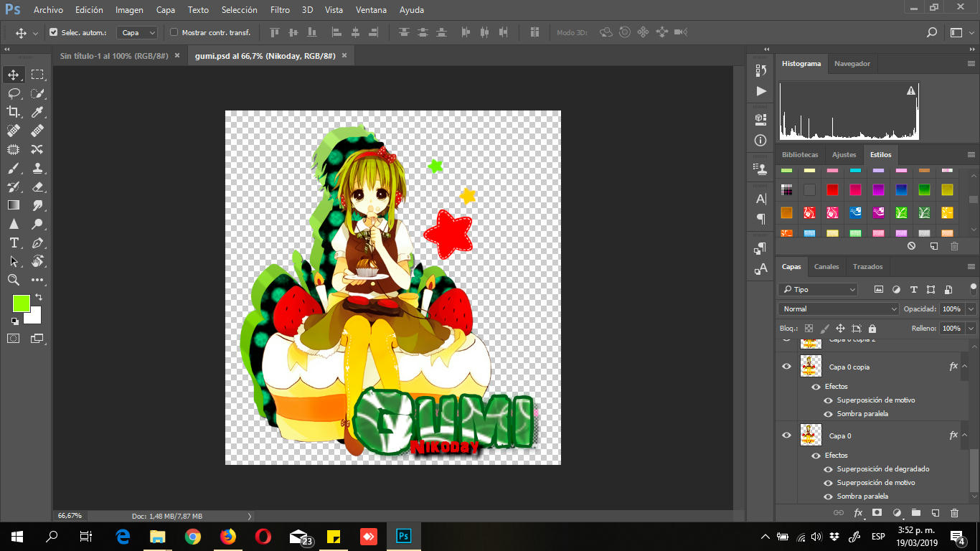Screen dimensions: 980x551
Task: Select the Capa 0 copia layer thumbnail
Action: point(811,367)
